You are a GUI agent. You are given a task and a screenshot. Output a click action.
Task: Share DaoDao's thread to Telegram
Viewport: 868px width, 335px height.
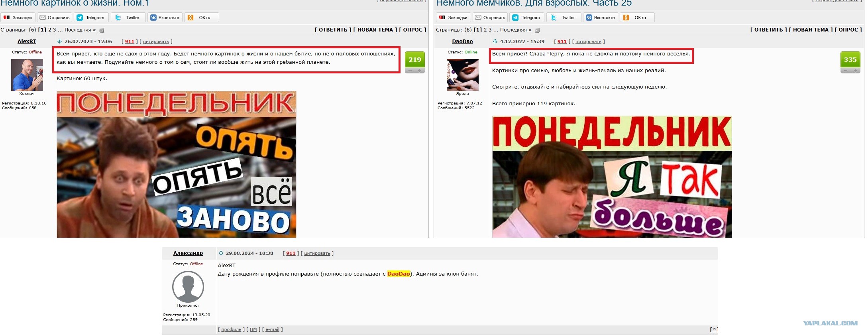527,18
